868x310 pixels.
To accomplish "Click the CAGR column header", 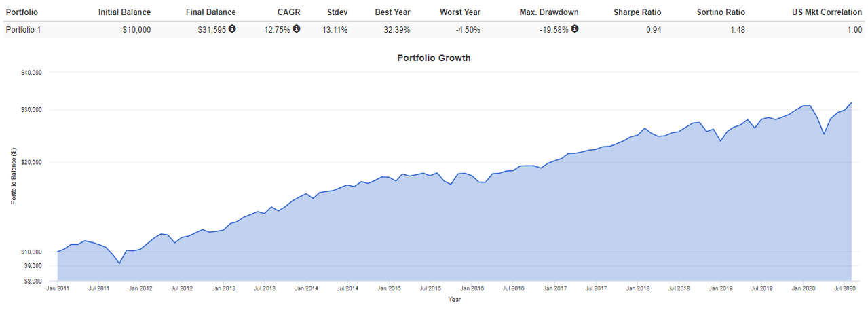I will (288, 12).
